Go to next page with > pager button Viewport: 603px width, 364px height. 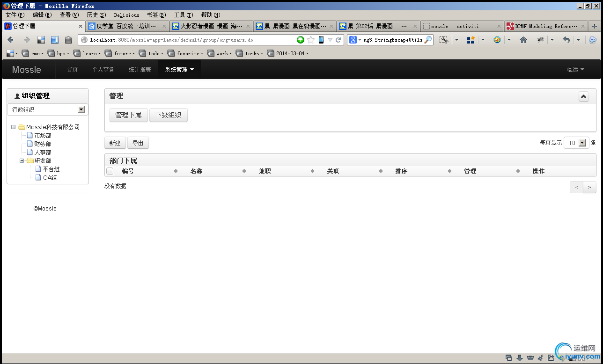[x=589, y=187]
